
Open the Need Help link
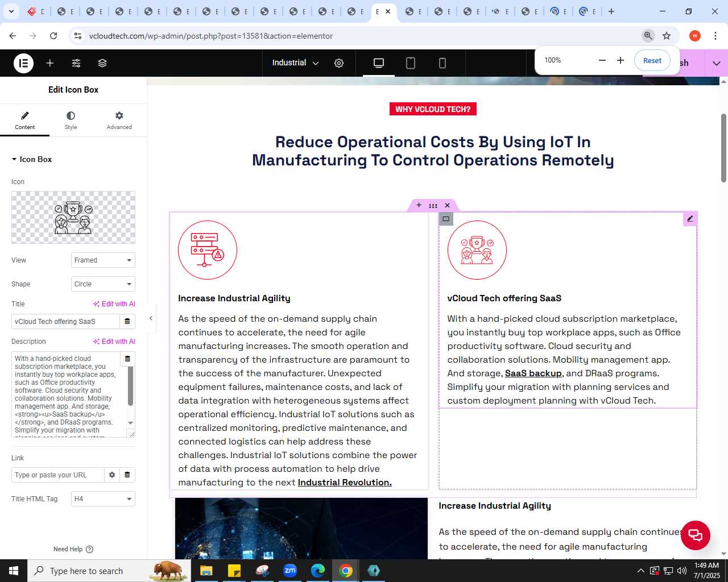point(73,549)
